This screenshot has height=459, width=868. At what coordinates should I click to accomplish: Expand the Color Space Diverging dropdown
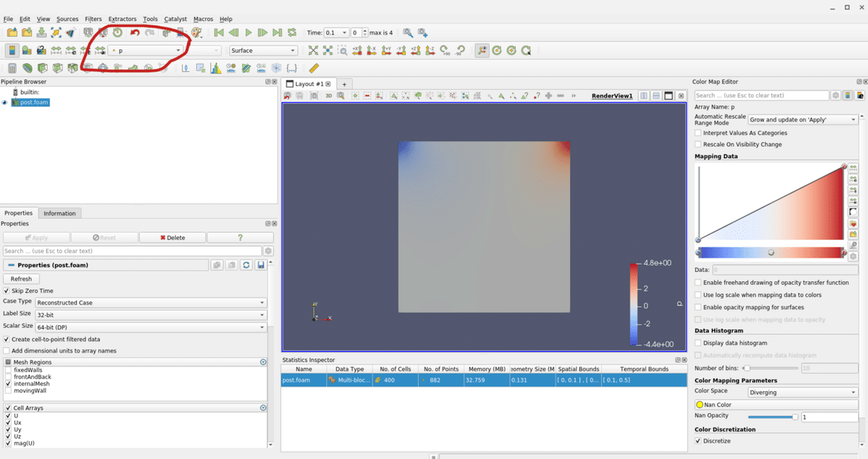802,392
